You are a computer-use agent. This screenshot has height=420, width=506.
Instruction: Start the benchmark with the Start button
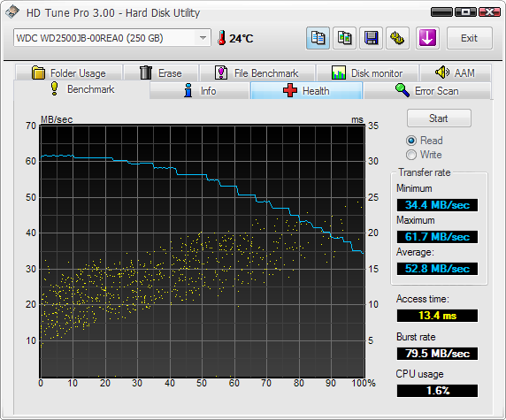click(439, 118)
